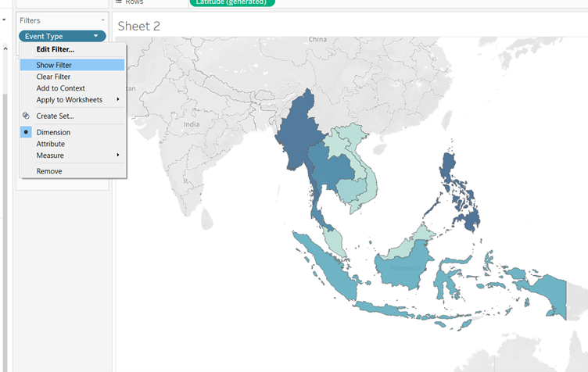Click Remove in the context menu
588x372 pixels.
click(x=48, y=171)
